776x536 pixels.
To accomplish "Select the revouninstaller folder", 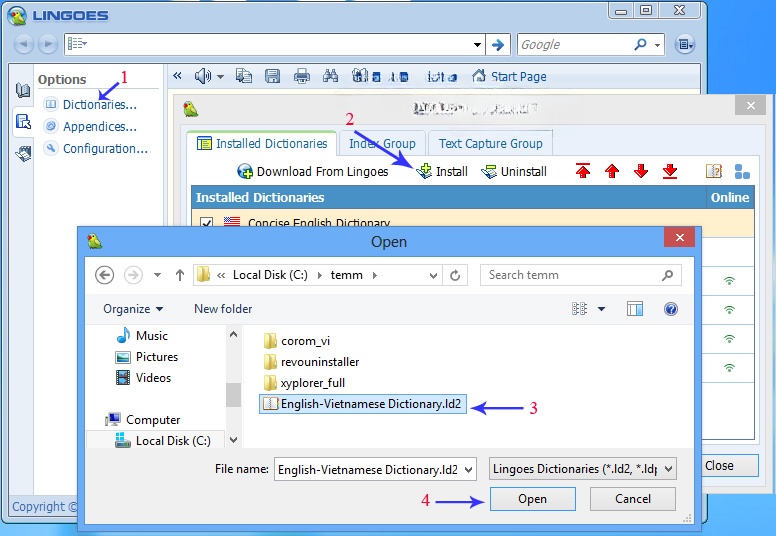I will tap(311, 362).
